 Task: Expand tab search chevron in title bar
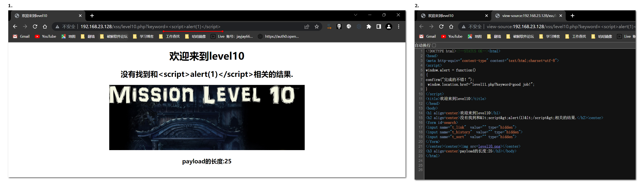click(x=355, y=15)
